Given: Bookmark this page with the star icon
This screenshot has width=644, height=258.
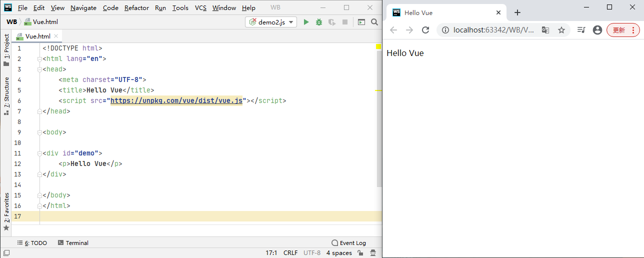Looking at the screenshot, I should coord(561,30).
